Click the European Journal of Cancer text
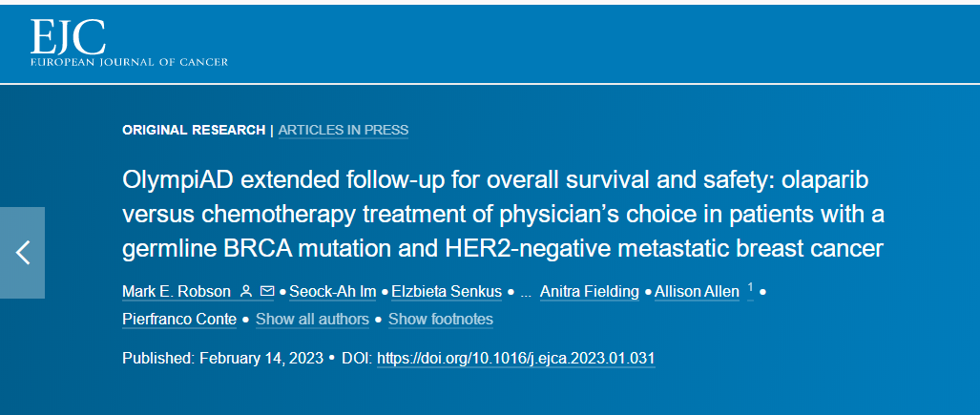This screenshot has width=980, height=415. click(129, 62)
